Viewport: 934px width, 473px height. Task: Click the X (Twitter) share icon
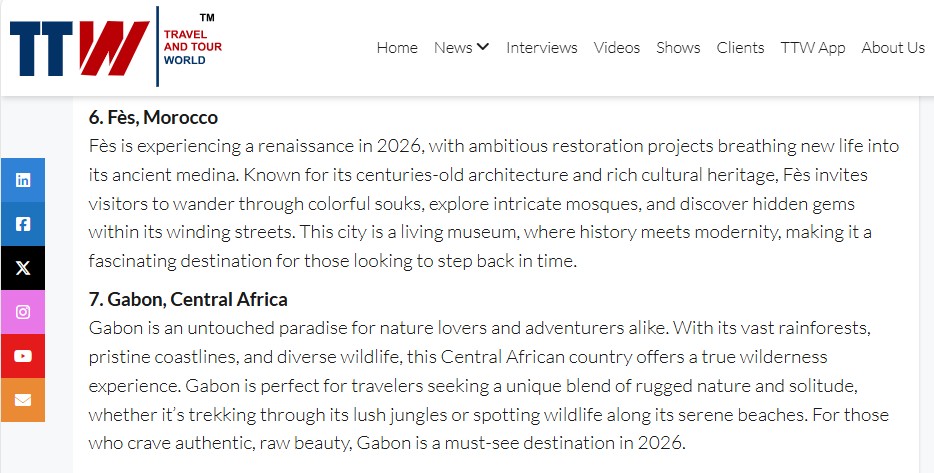pos(22,268)
